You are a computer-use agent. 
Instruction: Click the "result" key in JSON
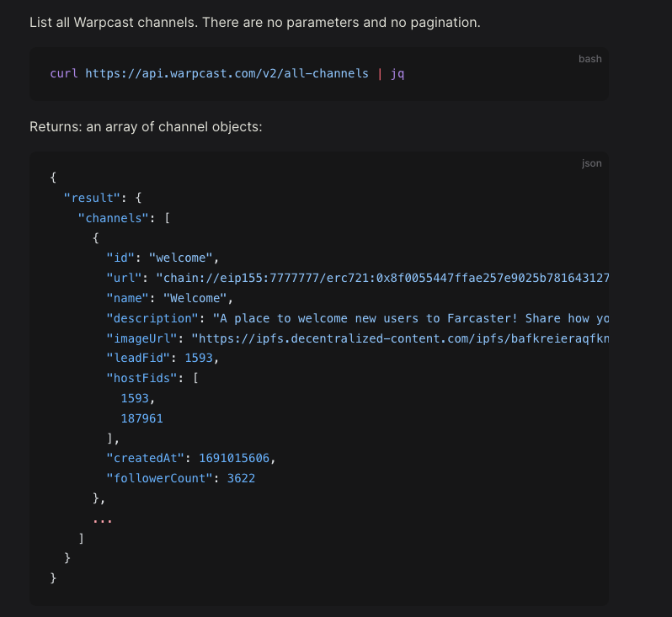pyautogui.click(x=92, y=198)
